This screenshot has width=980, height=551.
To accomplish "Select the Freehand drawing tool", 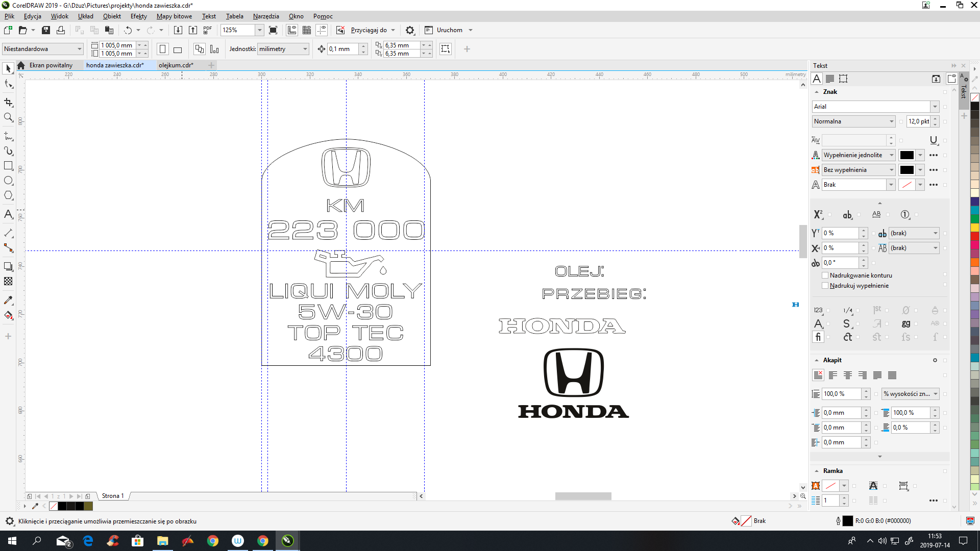I will (x=8, y=136).
